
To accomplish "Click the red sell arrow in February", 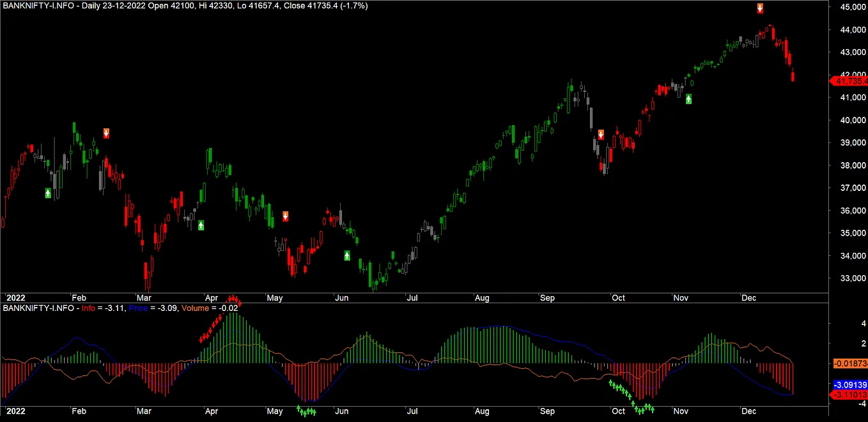I will coord(107,133).
